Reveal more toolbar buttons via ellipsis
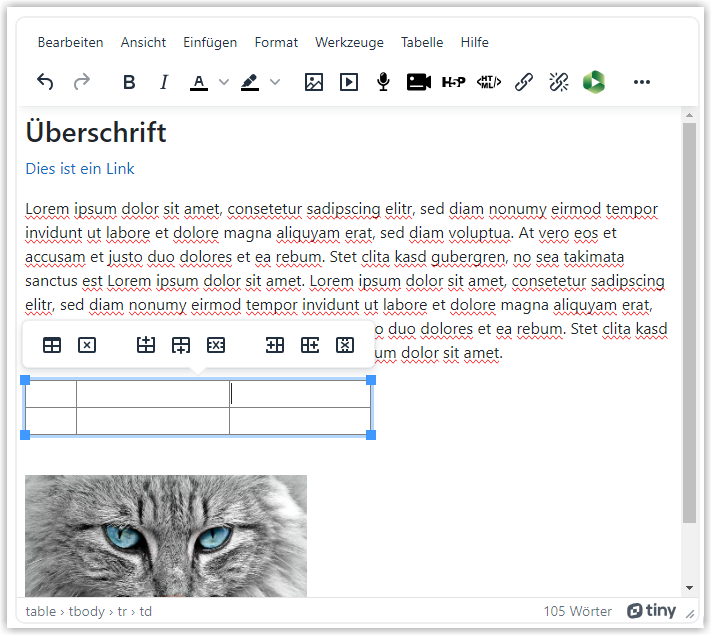The width and height of the screenshot is (712, 636). 642,82
